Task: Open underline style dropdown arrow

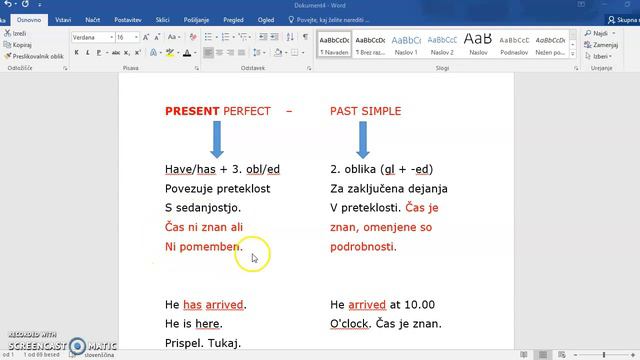Action: click(x=107, y=53)
